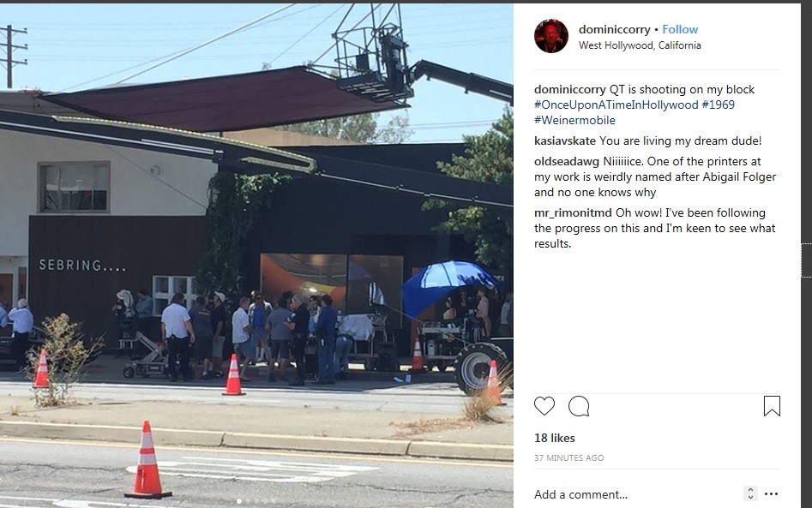Open the #1969 hashtag
This screenshot has width=812, height=508.
[719, 105]
